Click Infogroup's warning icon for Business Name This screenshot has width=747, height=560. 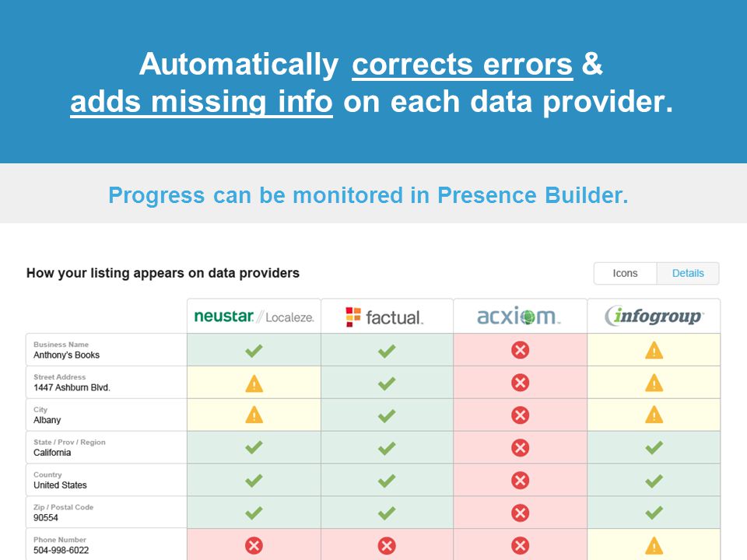[x=654, y=351]
